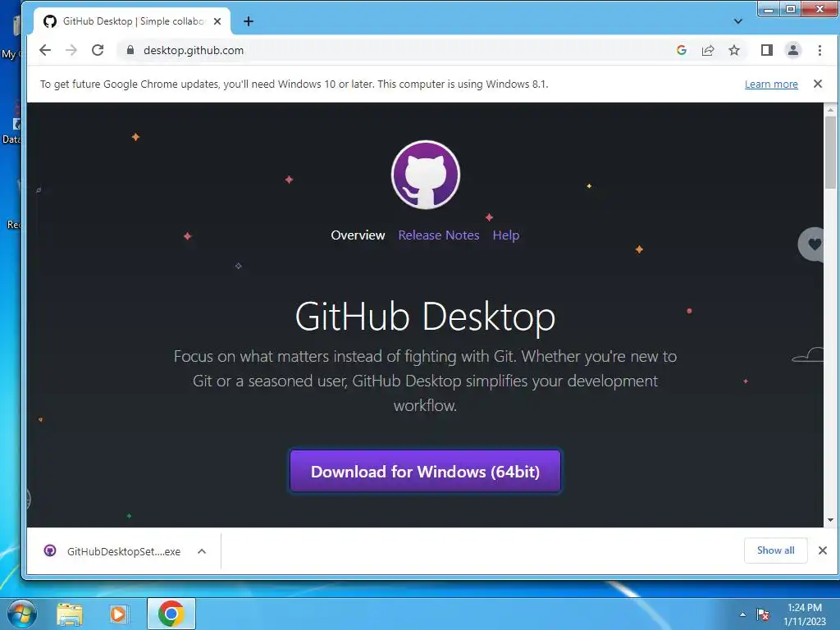
Task: Click the heart icon on page edge
Action: click(x=813, y=244)
